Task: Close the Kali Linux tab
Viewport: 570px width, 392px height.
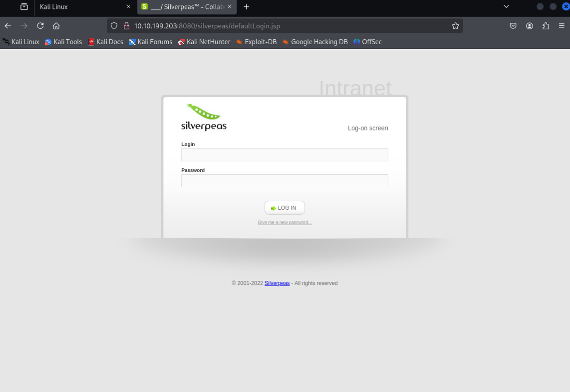Action: point(128,7)
